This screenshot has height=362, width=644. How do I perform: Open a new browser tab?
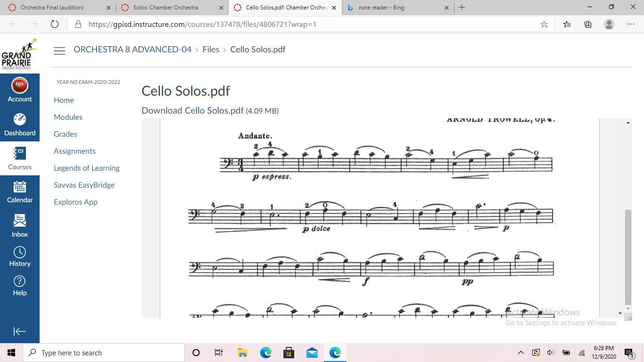tap(462, 7)
